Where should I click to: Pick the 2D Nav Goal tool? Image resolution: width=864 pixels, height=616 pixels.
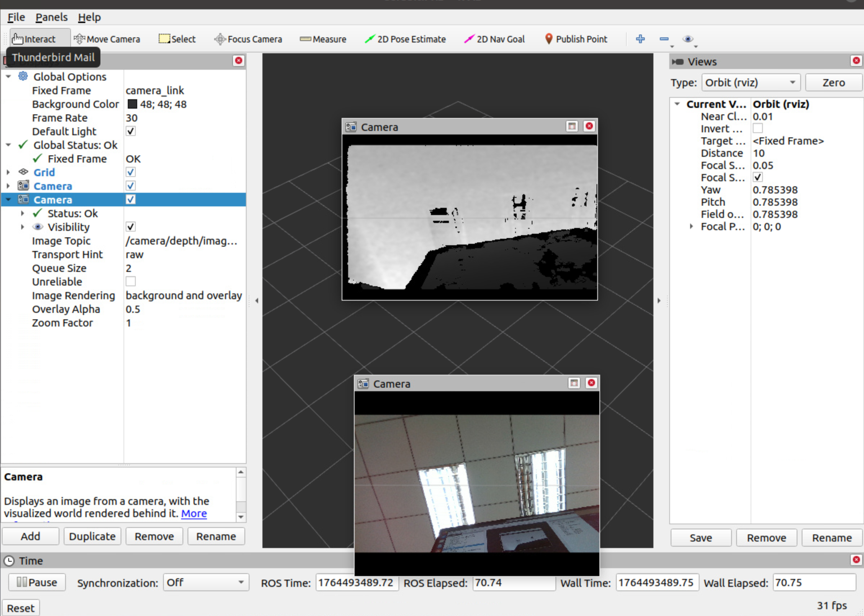point(494,39)
